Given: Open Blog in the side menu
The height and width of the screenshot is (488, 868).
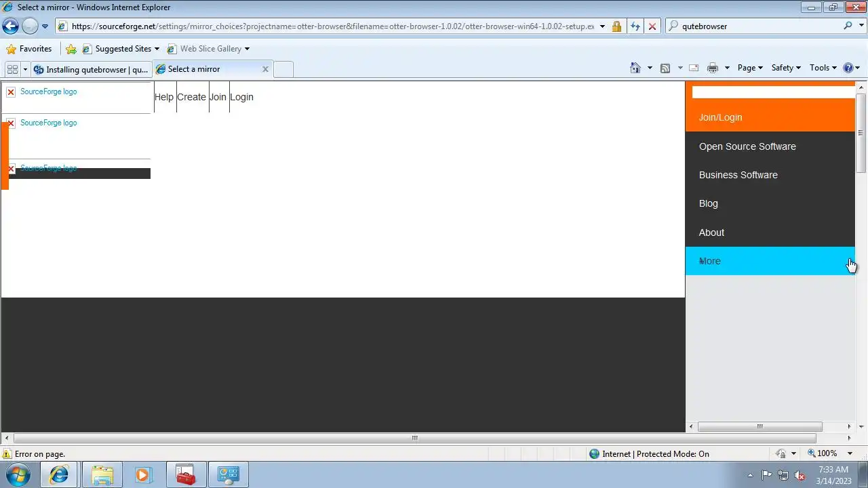Looking at the screenshot, I should (770, 203).
